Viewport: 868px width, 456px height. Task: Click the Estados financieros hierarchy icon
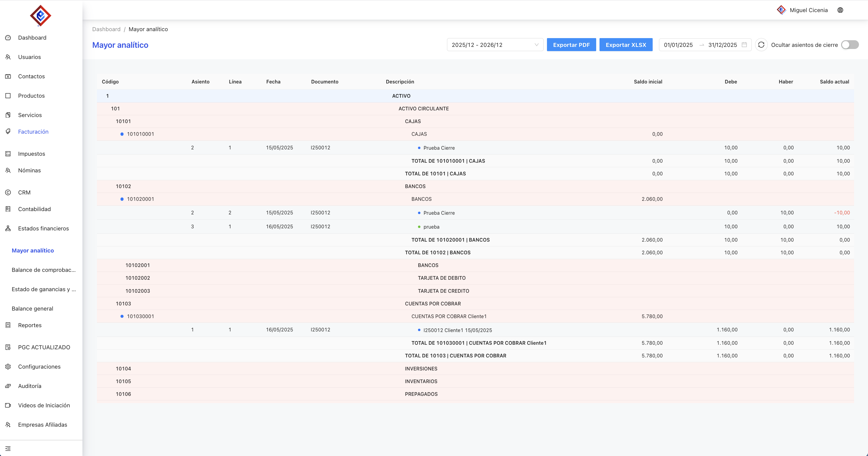pos(8,228)
